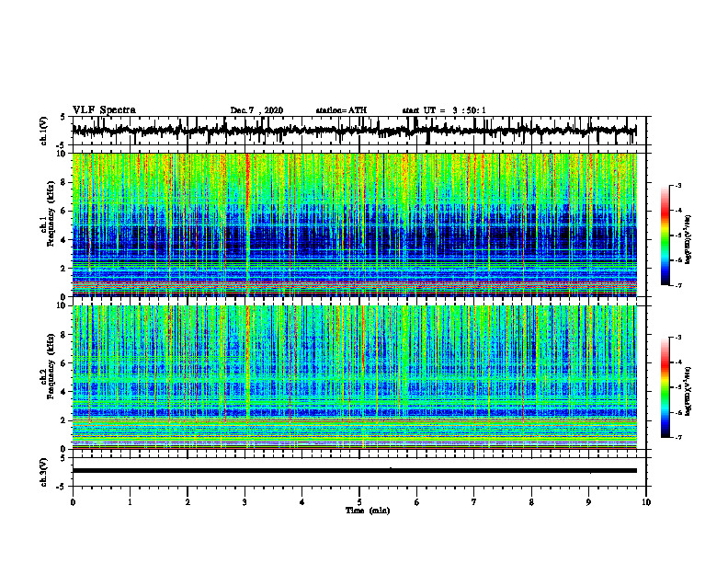Select the ch.1 color bar log(PSD) label
The height and width of the screenshot is (563, 728).
pos(688,240)
